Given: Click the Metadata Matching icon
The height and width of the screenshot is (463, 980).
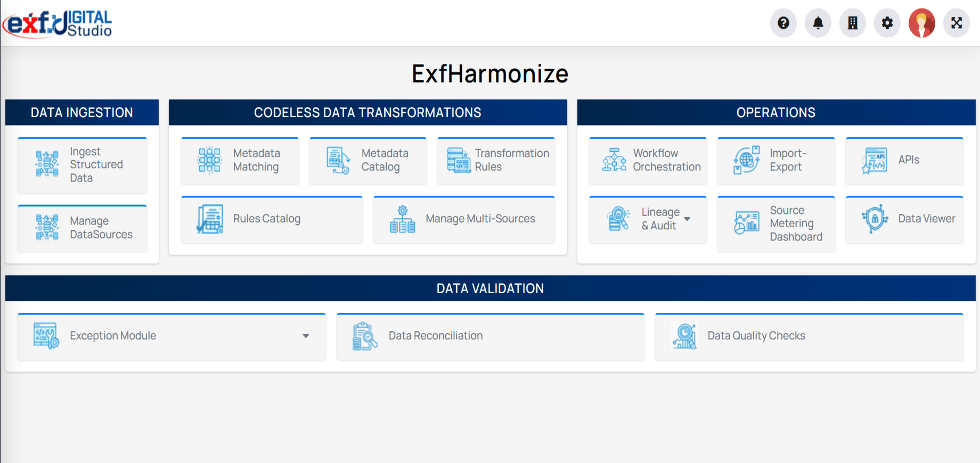Looking at the screenshot, I should pyautogui.click(x=209, y=160).
